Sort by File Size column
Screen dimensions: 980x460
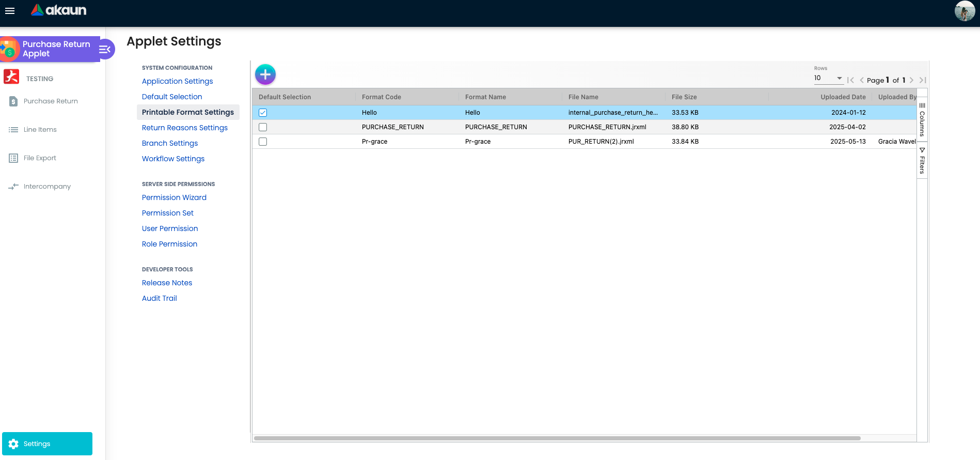684,97
